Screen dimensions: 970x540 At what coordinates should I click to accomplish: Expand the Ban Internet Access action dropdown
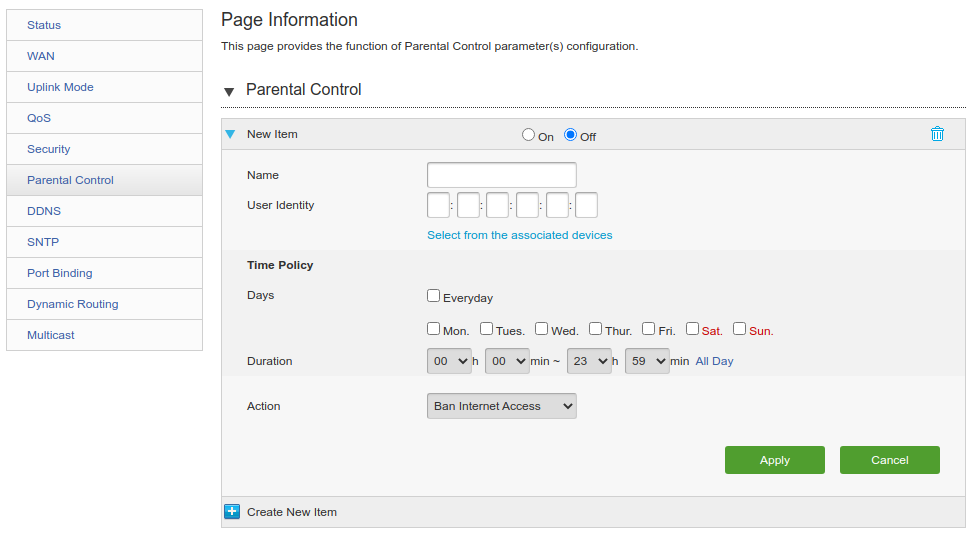point(502,406)
